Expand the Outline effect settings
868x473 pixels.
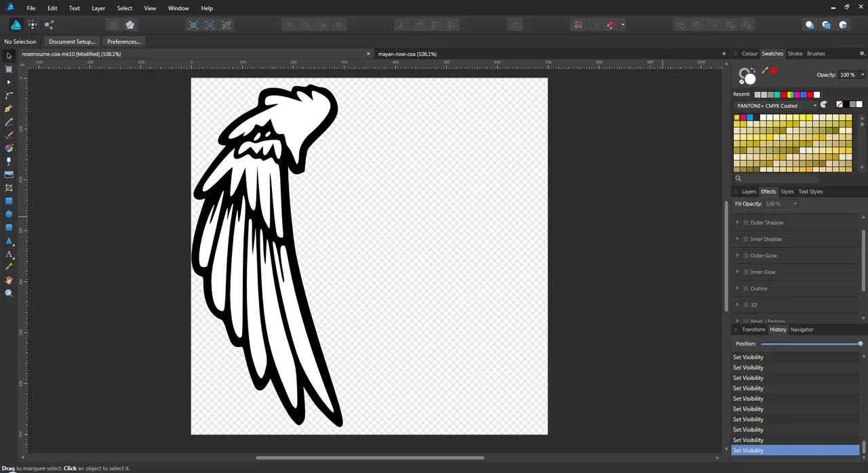[x=738, y=289]
